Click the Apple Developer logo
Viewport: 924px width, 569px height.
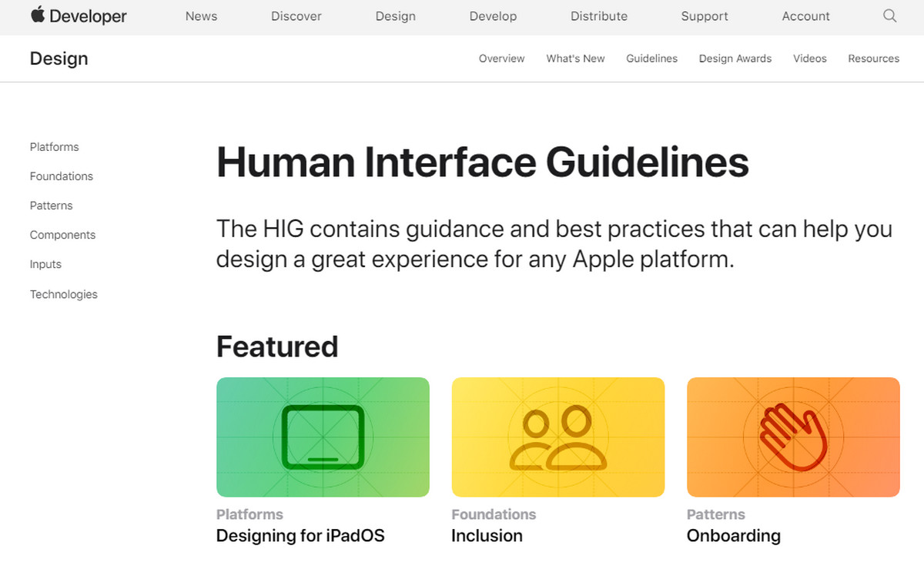tap(79, 15)
